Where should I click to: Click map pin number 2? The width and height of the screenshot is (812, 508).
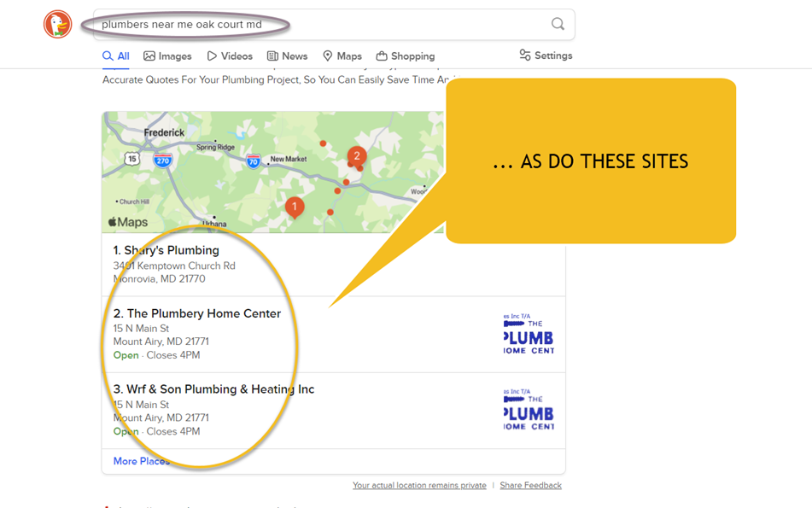point(357,156)
